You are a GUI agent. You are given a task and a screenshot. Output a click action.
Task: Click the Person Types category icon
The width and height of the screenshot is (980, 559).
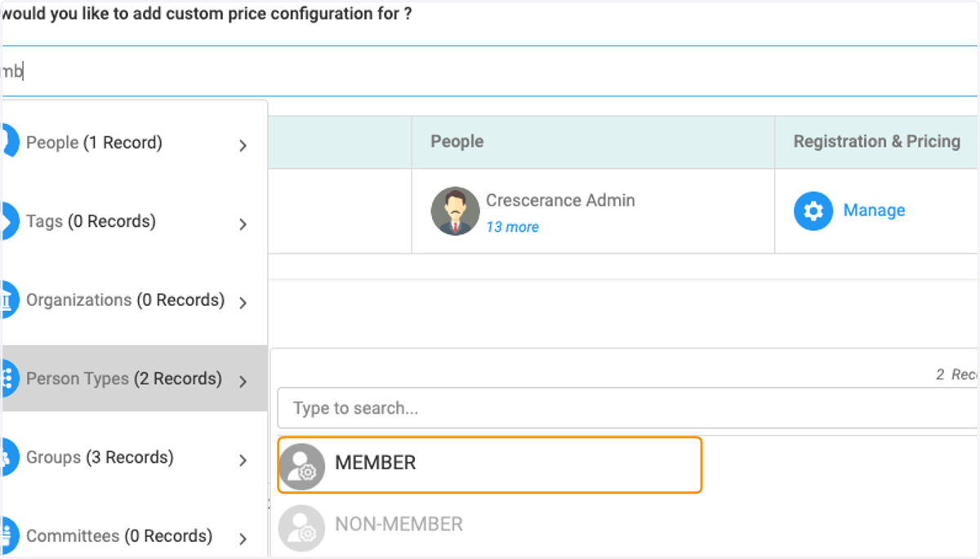9,378
